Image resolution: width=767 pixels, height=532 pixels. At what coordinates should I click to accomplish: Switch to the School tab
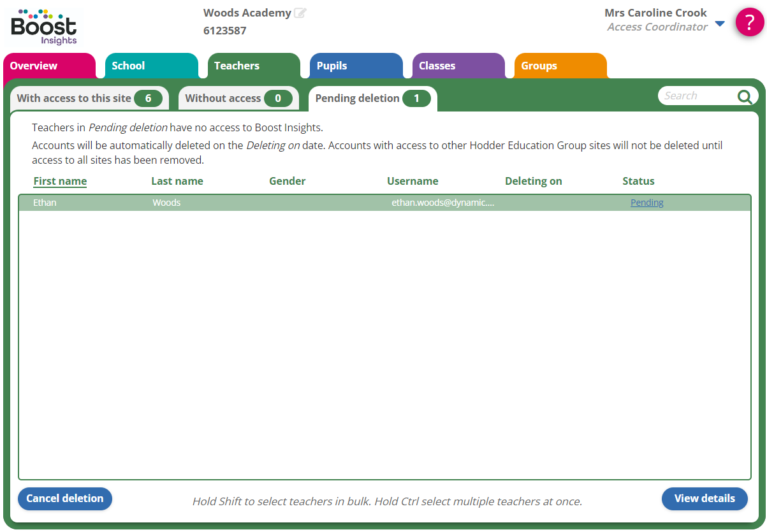click(x=128, y=66)
